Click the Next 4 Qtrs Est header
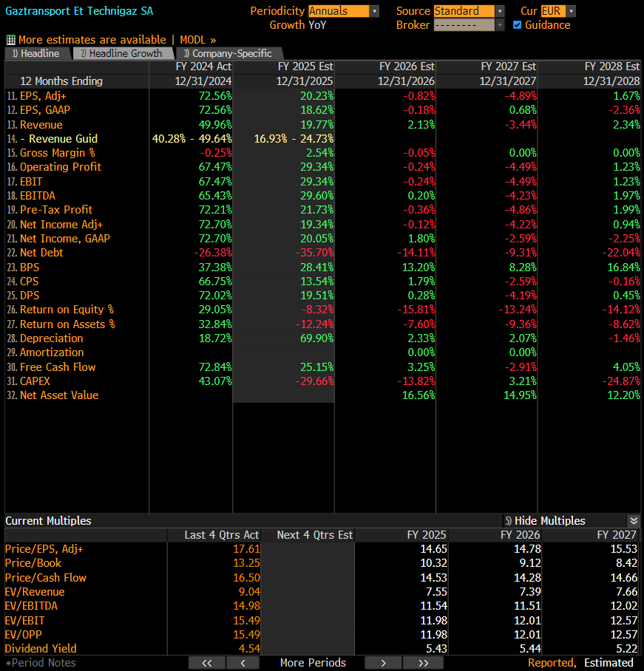This screenshot has height=671, width=644. click(x=315, y=535)
